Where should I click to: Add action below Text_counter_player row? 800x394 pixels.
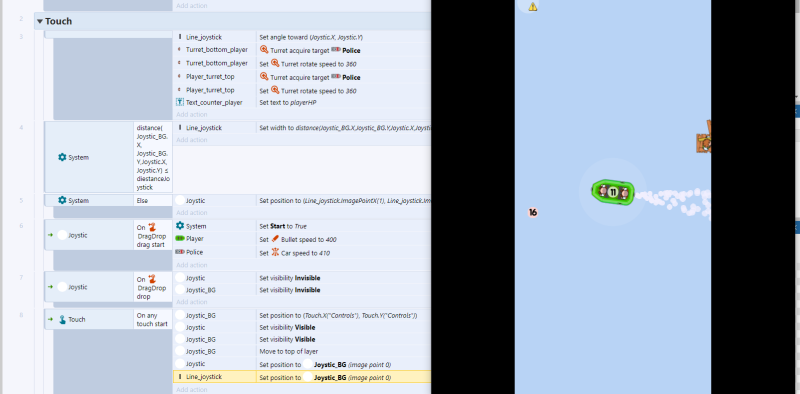(192, 114)
